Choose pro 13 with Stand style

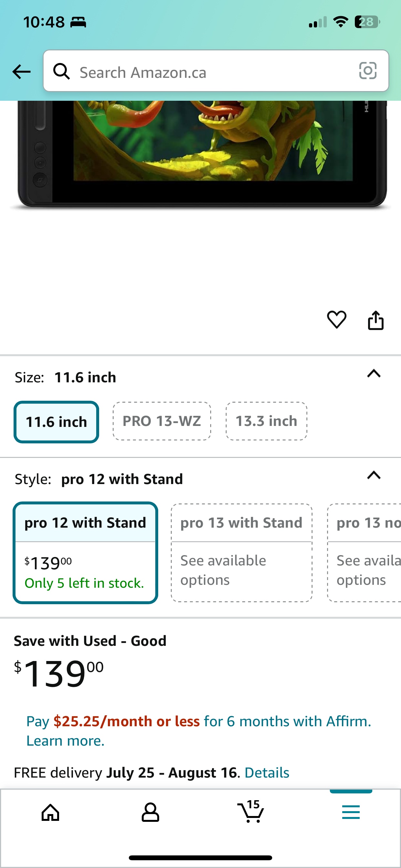coord(242,553)
